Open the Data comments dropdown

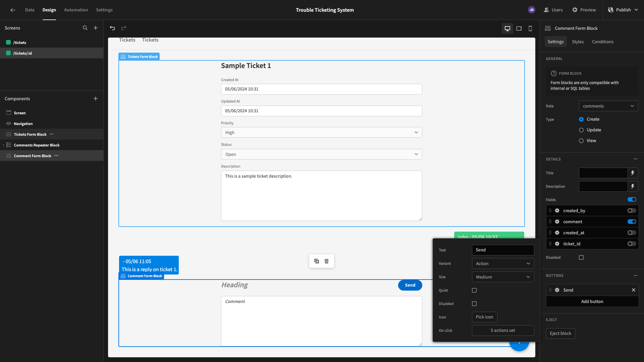(x=608, y=106)
